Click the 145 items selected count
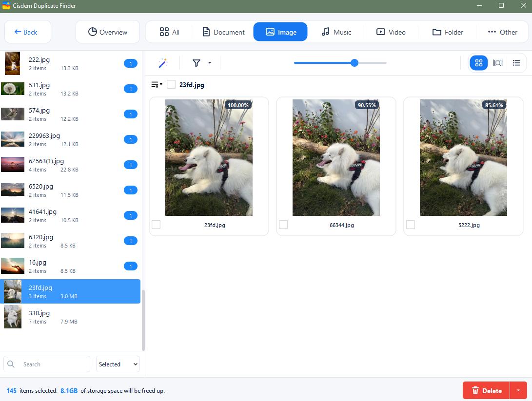This screenshot has width=532, height=401. [11, 391]
